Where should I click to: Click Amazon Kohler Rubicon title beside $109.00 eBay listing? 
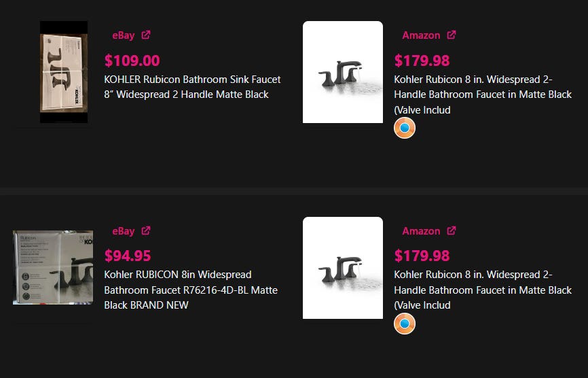tap(483, 94)
